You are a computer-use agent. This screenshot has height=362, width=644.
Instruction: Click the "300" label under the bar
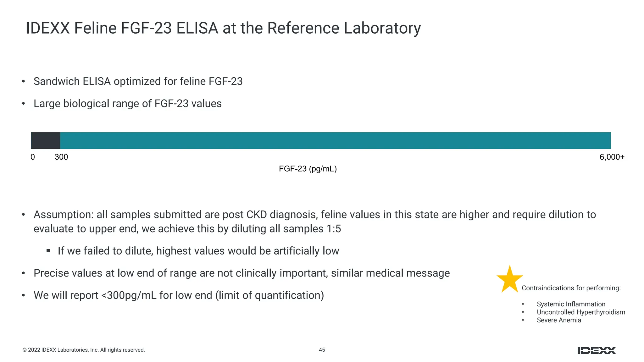(x=61, y=157)
